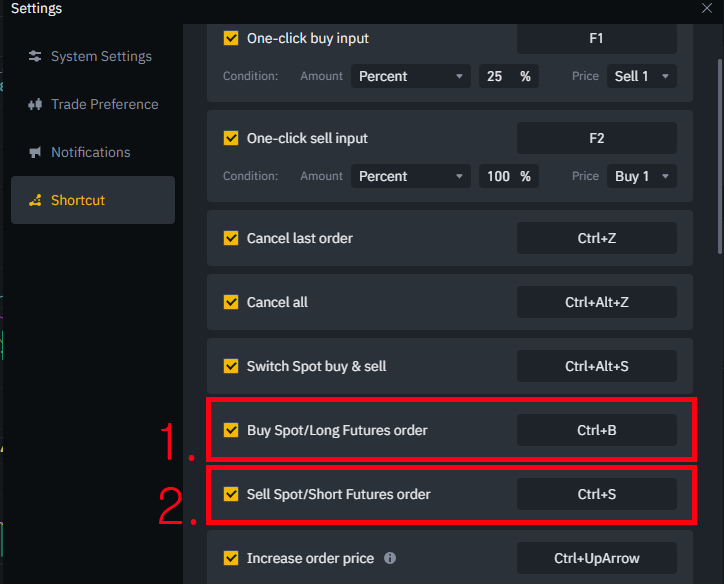Disable the Sell Spot/Short Futures order checkbox
Image resolution: width=724 pixels, height=584 pixels.
231,494
